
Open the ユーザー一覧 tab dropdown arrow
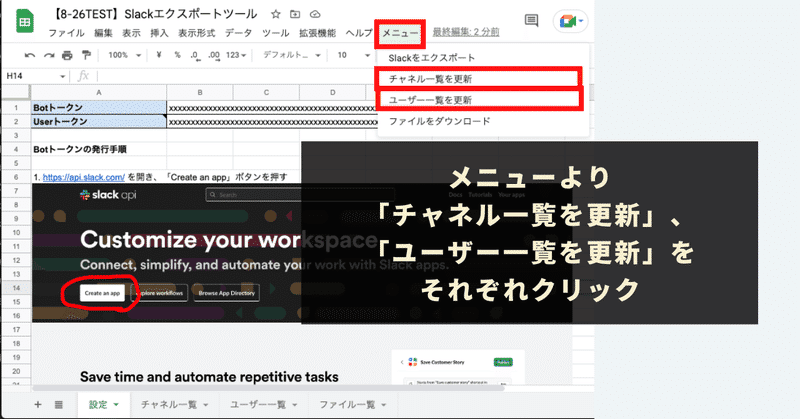[x=294, y=405]
